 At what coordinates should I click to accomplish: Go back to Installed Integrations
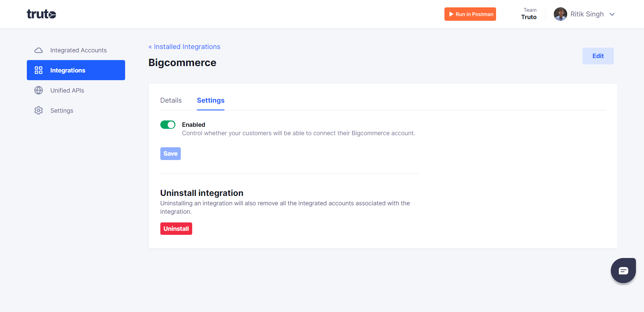tap(184, 47)
